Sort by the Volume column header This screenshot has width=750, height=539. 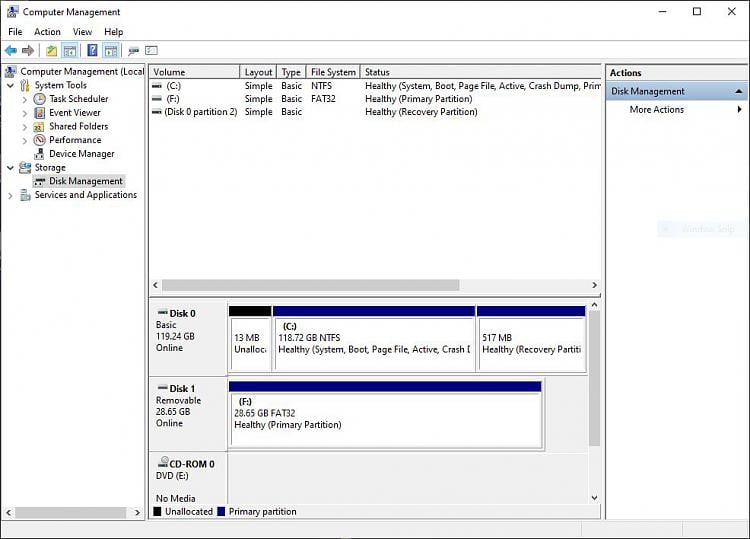click(x=194, y=72)
